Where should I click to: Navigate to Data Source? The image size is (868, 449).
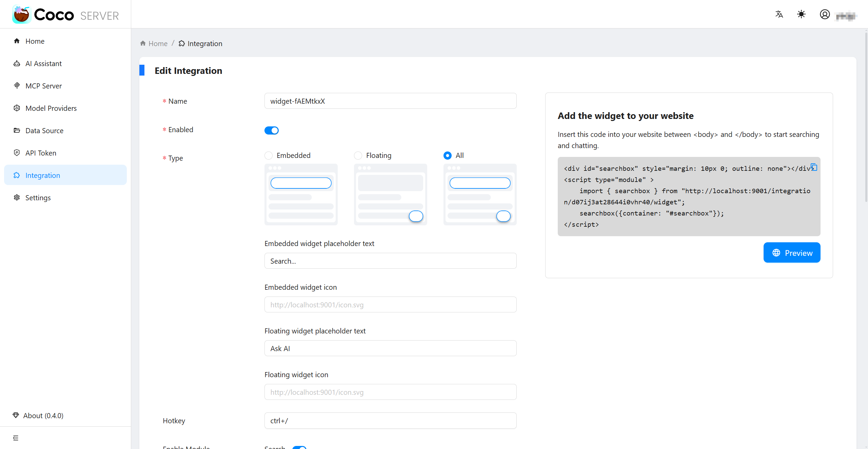point(65,130)
